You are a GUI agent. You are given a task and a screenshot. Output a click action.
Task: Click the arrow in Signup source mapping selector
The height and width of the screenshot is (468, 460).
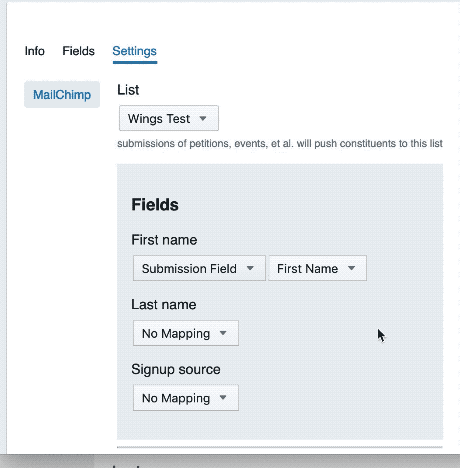tap(223, 397)
